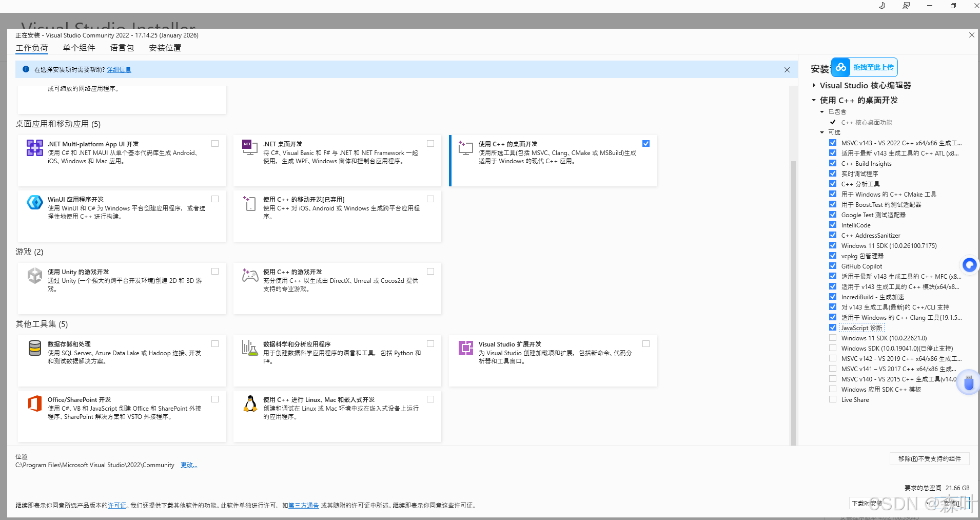Disable the GitHub Copilot component
The width and height of the screenshot is (980, 520).
coord(833,266)
